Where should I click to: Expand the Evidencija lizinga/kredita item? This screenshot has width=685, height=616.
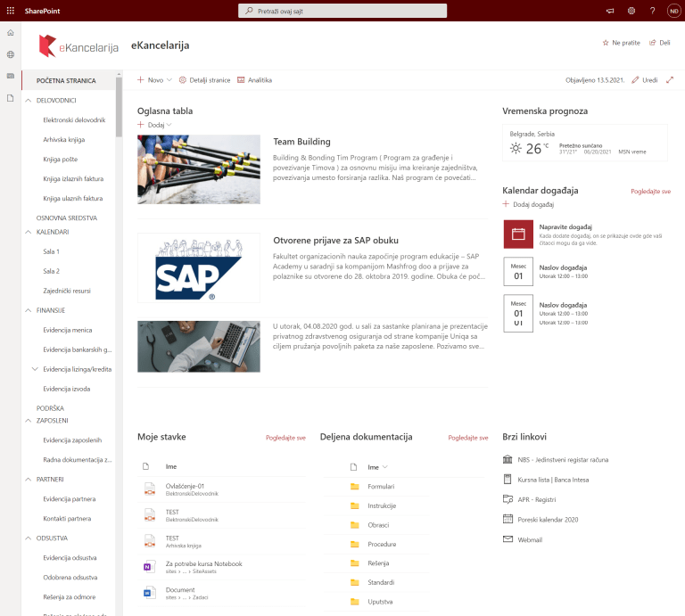point(35,369)
